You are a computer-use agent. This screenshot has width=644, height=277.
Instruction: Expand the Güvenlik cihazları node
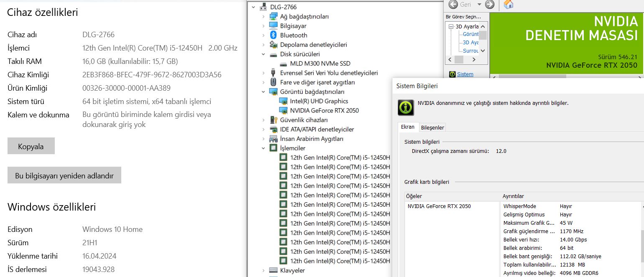click(x=263, y=120)
